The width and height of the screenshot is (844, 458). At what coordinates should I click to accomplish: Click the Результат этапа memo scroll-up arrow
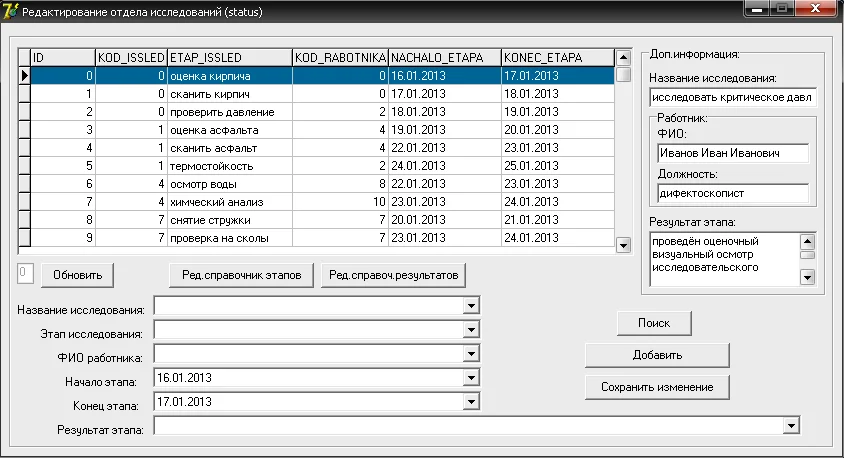tap(807, 242)
